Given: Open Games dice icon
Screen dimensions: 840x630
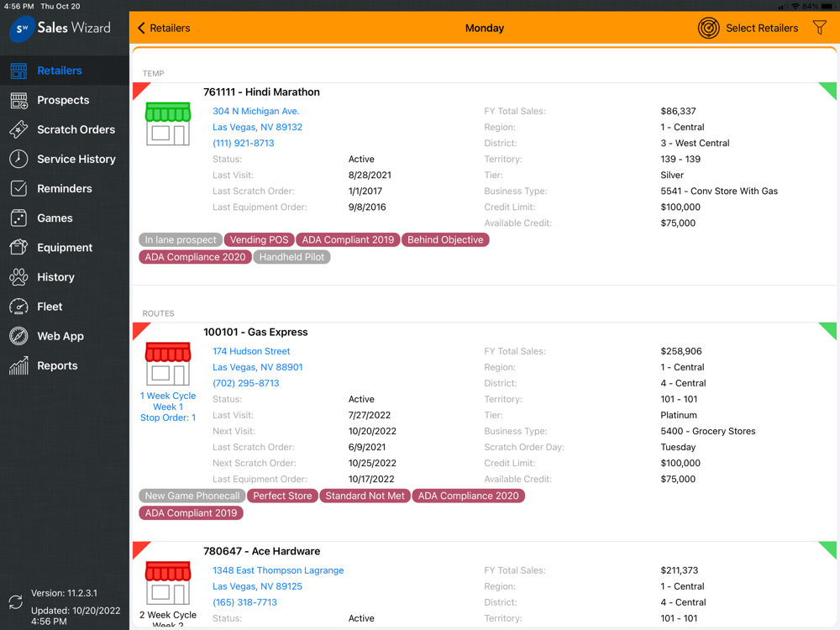Looking at the screenshot, I should coord(18,218).
